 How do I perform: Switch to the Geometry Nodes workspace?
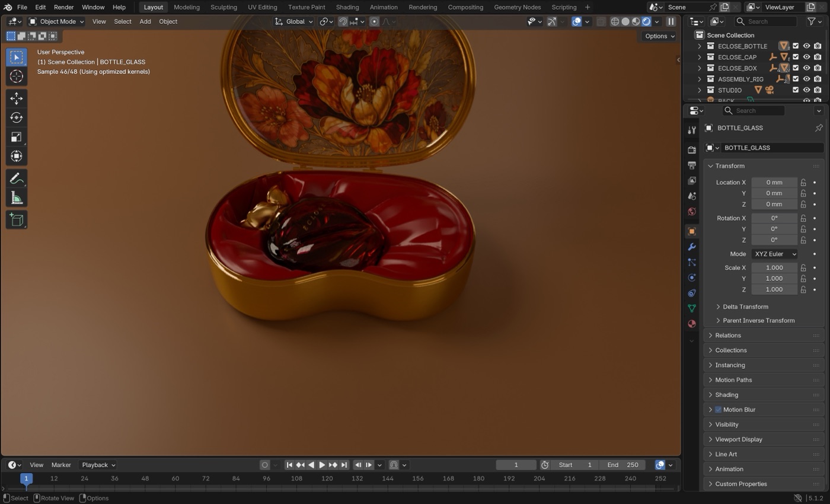517,7
